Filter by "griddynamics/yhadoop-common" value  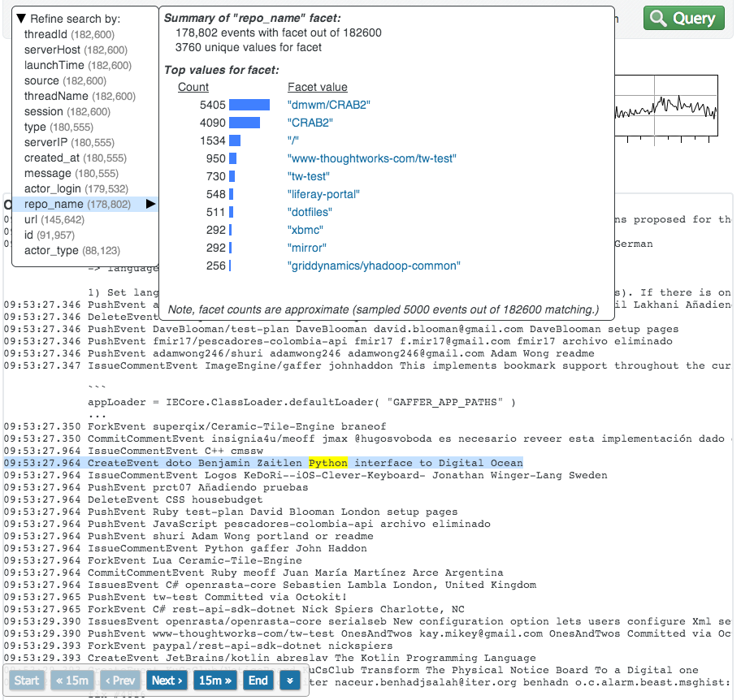374,266
